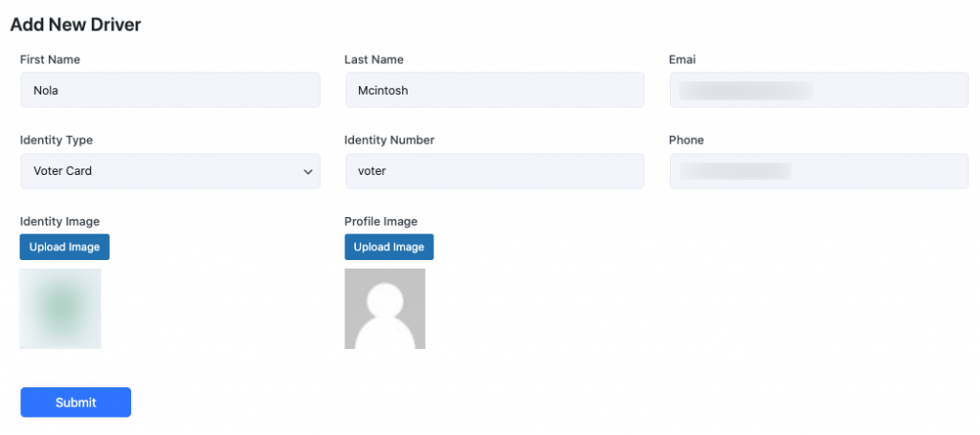Click the Email input box

(818, 91)
